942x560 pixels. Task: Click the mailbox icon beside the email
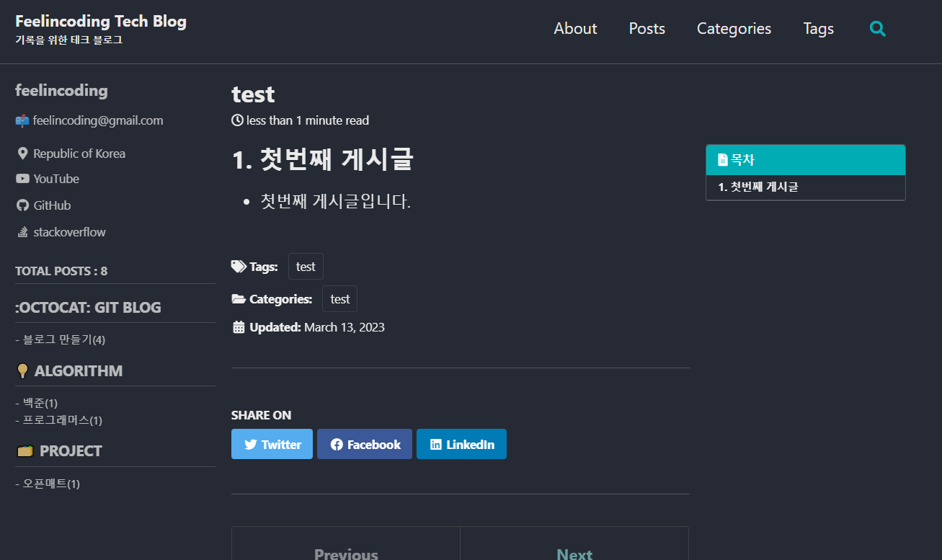(22, 120)
